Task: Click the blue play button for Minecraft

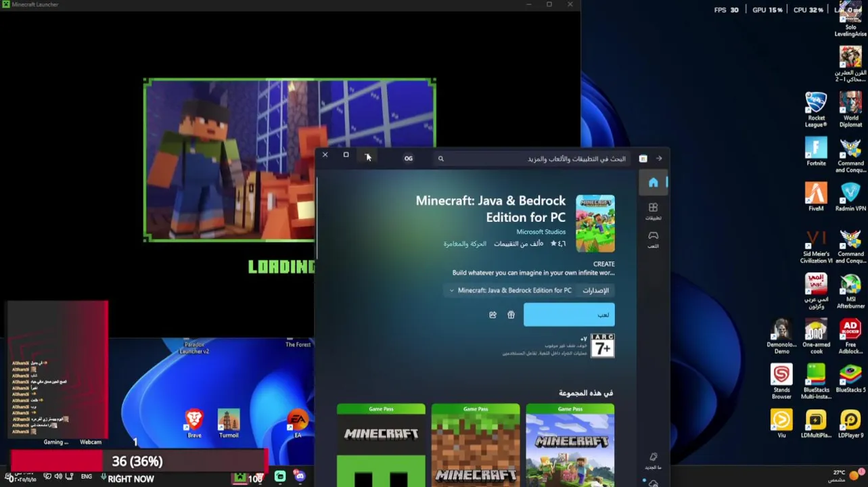Action: point(569,315)
